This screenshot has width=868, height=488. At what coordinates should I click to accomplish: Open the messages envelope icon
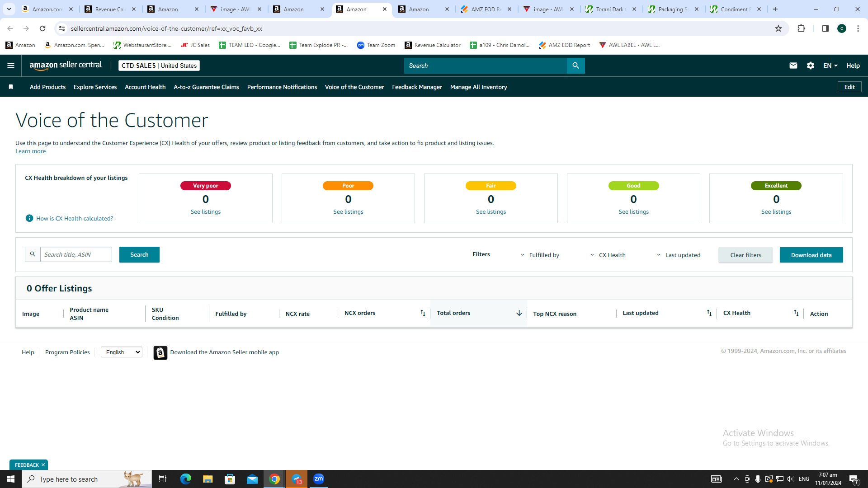pos(793,66)
